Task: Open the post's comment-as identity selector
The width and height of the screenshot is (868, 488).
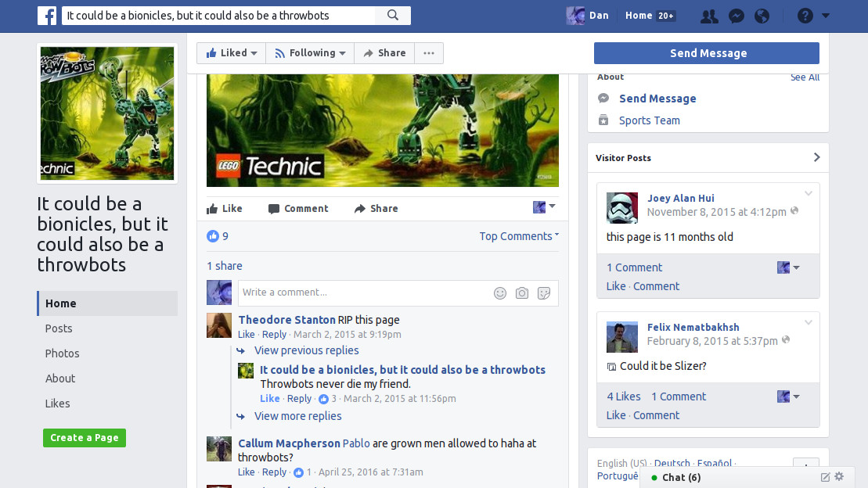Action: click(544, 207)
